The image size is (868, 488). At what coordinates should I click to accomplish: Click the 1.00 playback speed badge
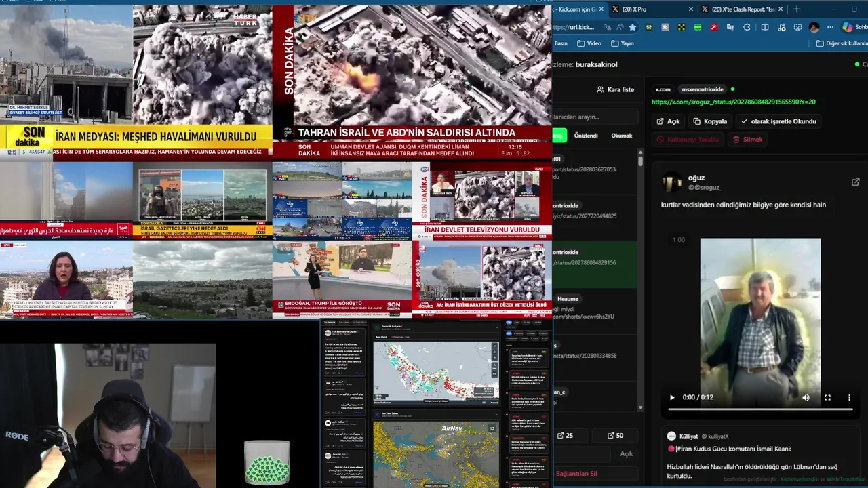coord(678,240)
